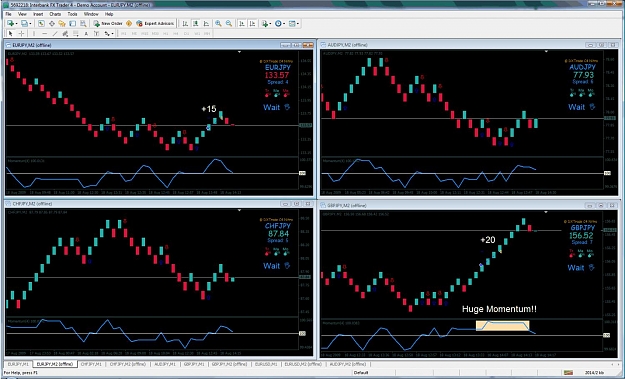This screenshot has height=379, width=625.
Task: Select the Trendline drawing tool
Action: tap(55, 33)
